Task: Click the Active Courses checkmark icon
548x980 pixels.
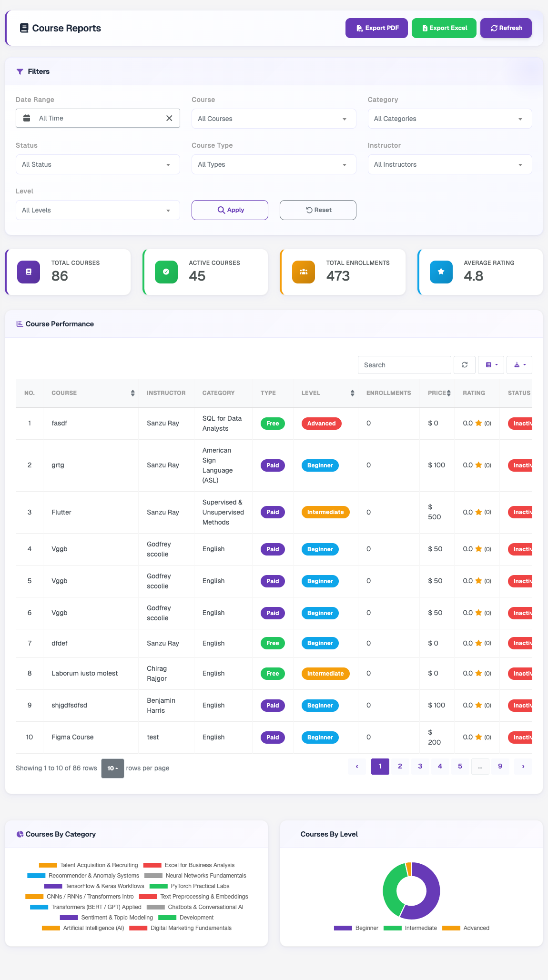Action: click(166, 272)
